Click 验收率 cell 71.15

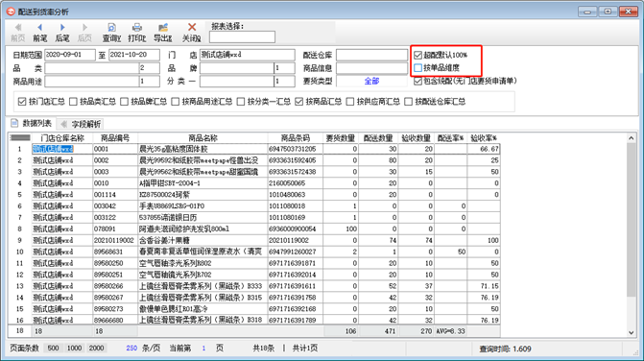[x=484, y=286]
